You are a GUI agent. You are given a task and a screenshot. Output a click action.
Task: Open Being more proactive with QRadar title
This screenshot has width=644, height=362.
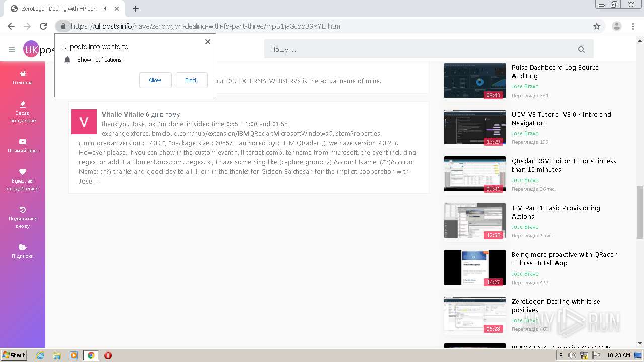(564, 259)
